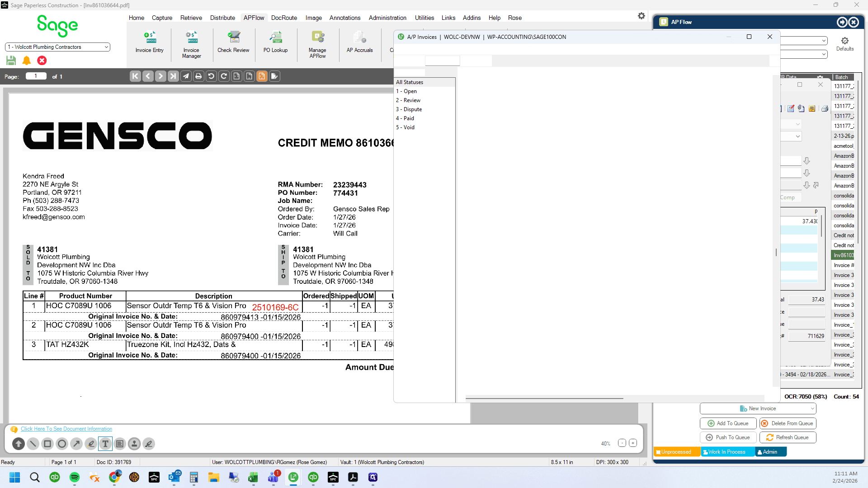Image resolution: width=868 pixels, height=488 pixels.
Task: Open APFlow Defaults
Action: click(844, 44)
